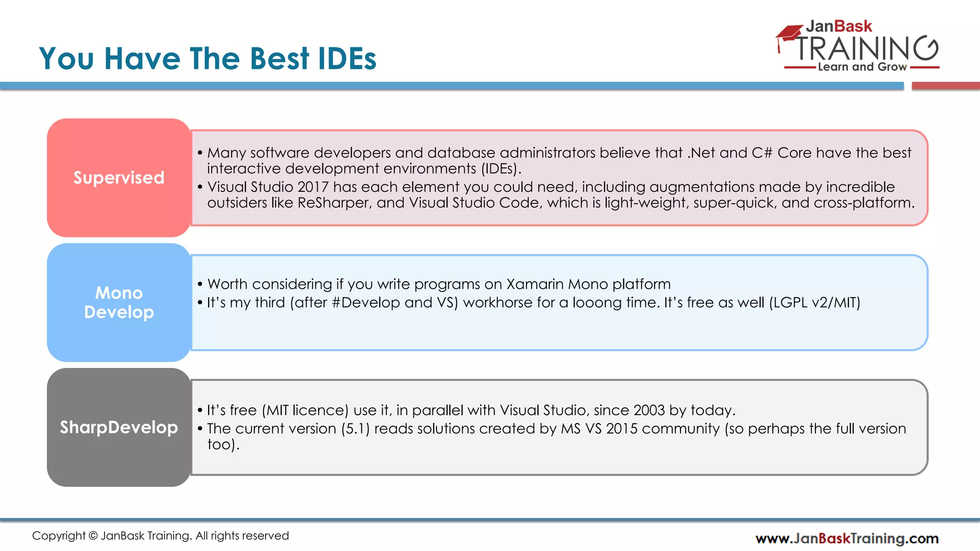
Task: Click the www.JanBaskTraining.com link
Action: point(846,539)
